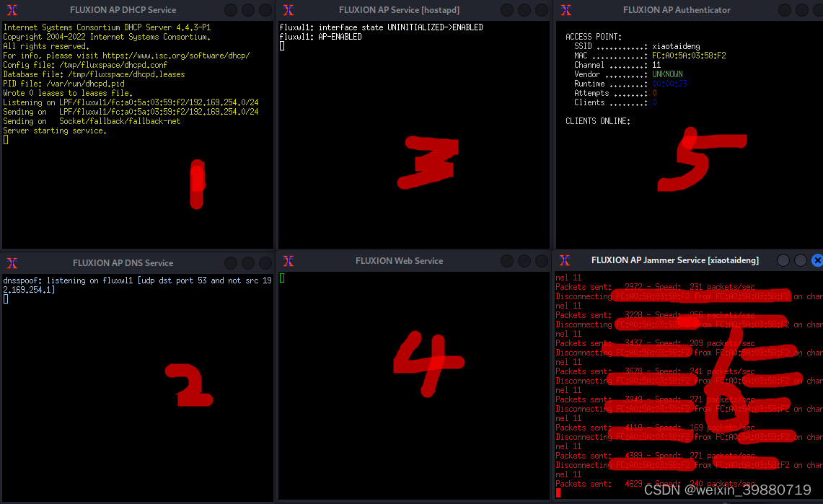The width and height of the screenshot is (823, 504).
Task: Click the 'PID file: /var/run/dhcpd.pid' line
Action: click(64, 84)
